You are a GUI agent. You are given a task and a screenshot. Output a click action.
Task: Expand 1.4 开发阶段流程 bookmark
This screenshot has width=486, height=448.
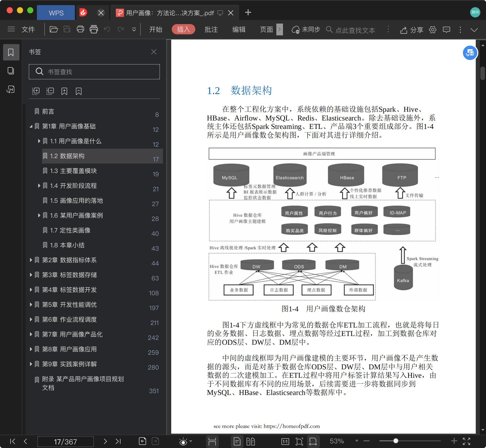click(x=39, y=186)
